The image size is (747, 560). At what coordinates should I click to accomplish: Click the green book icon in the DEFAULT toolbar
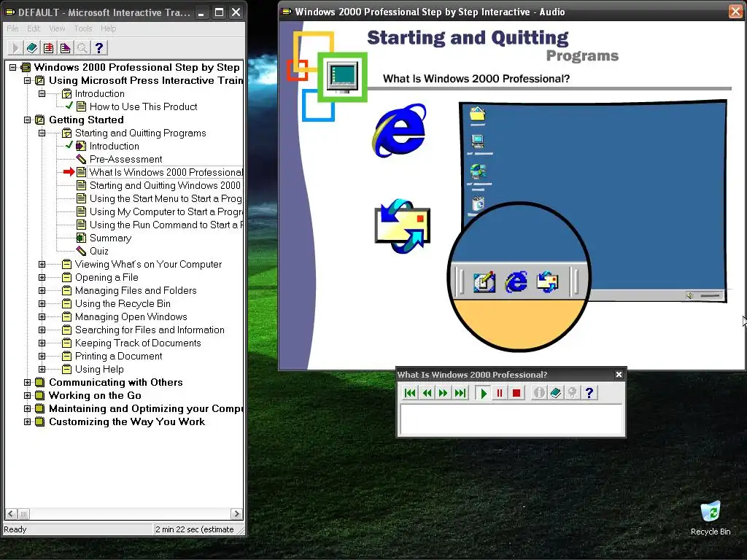click(32, 47)
